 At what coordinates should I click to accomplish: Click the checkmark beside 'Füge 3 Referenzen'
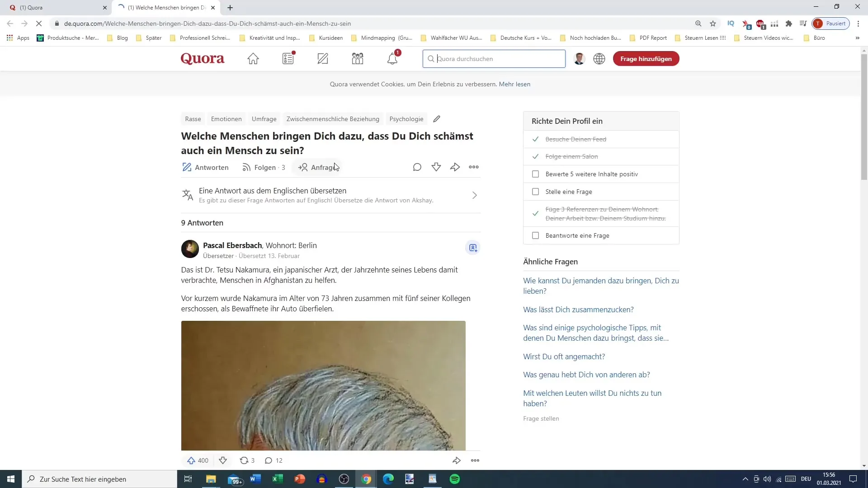pos(536,213)
